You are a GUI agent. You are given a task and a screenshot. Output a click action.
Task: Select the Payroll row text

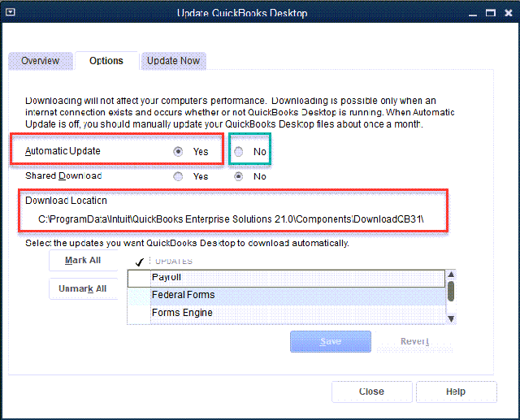(167, 277)
